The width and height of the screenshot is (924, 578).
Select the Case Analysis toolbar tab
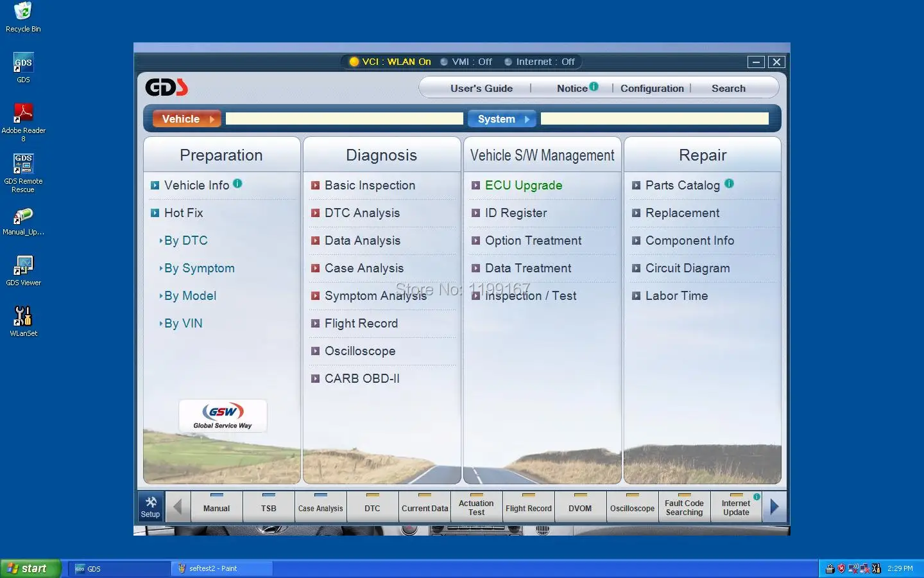tap(321, 507)
